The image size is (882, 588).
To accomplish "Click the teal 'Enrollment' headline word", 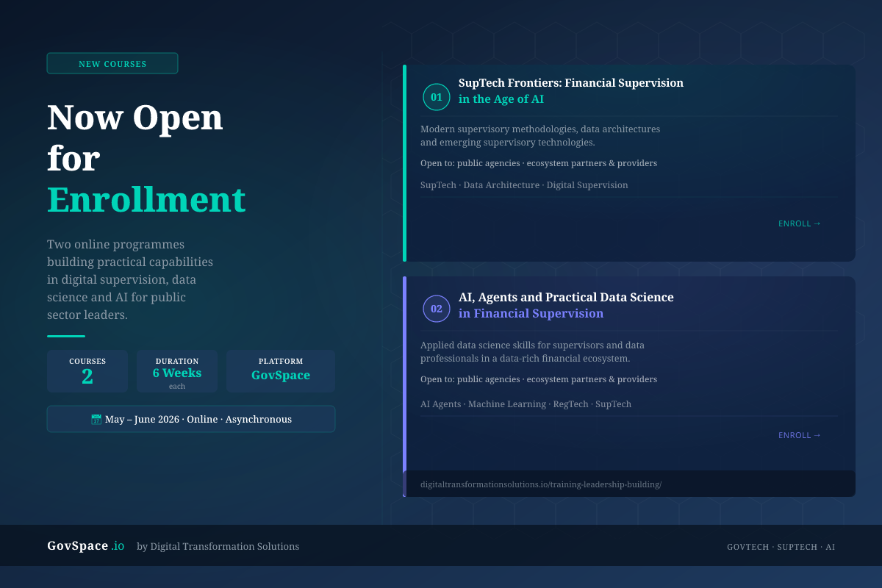I will (146, 199).
